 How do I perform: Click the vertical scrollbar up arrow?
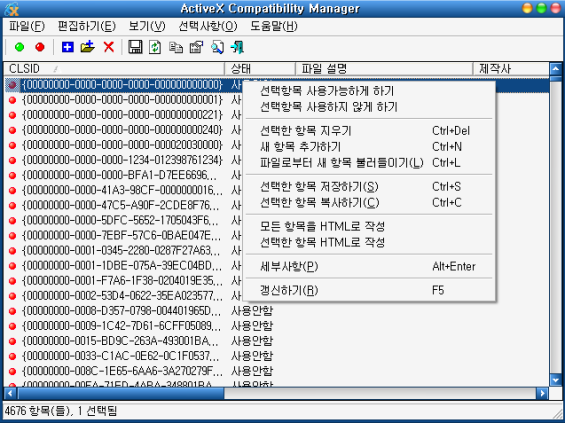click(556, 68)
